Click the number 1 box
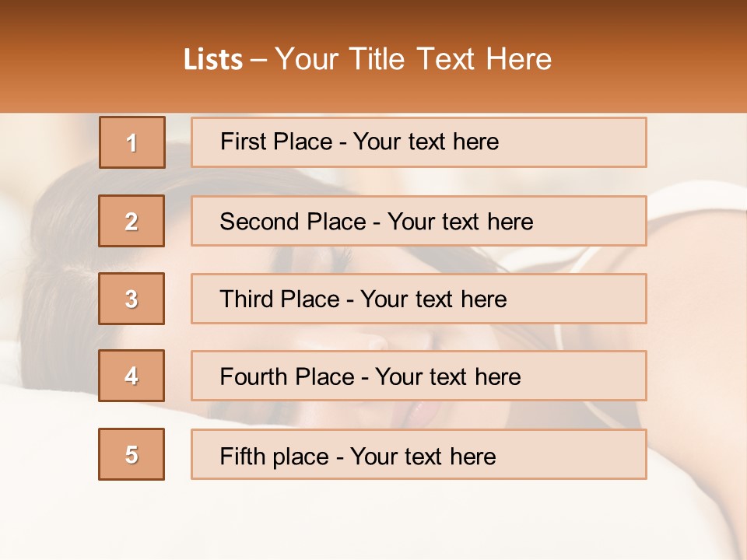 [132, 142]
